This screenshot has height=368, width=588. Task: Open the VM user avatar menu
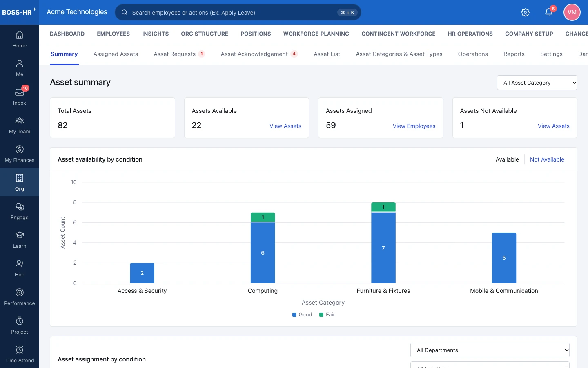click(572, 12)
